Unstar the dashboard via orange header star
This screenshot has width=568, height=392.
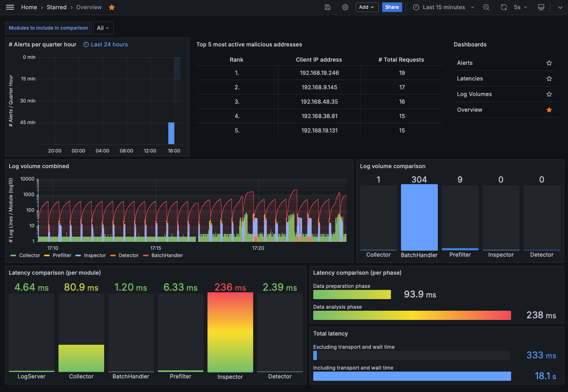(x=112, y=7)
